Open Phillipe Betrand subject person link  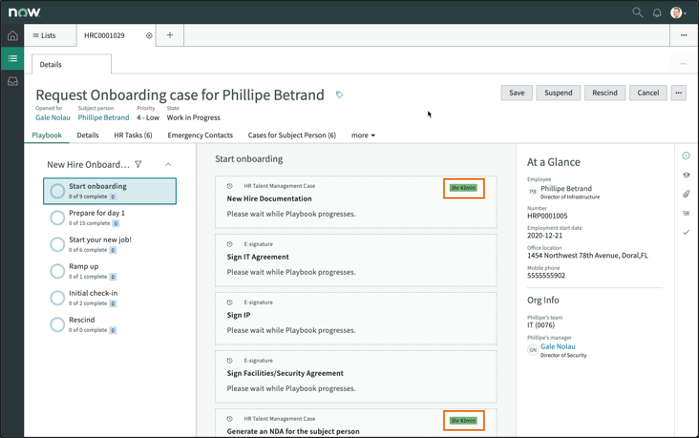tap(103, 118)
